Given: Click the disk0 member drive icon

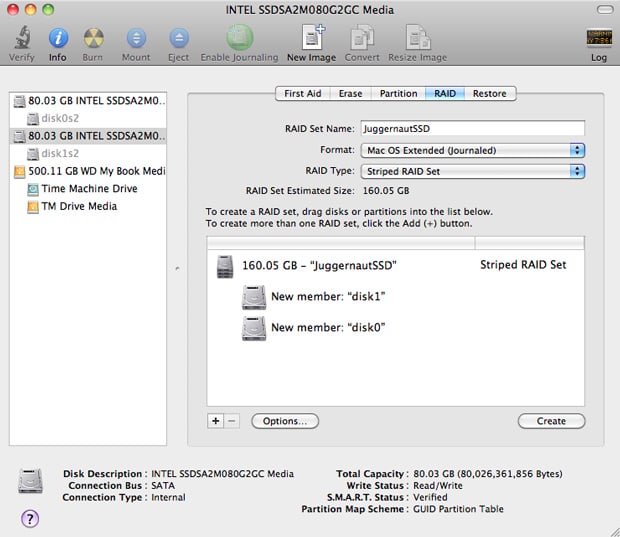Looking at the screenshot, I should coord(254,328).
